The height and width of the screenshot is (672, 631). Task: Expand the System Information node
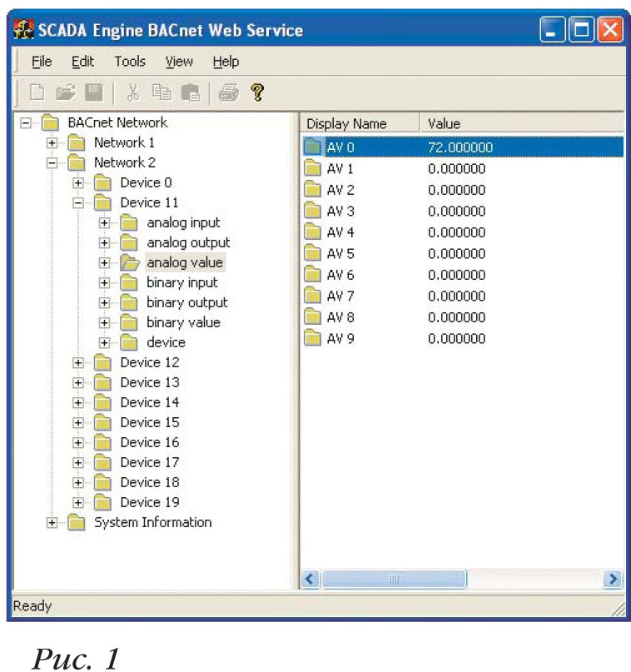click(x=52, y=522)
